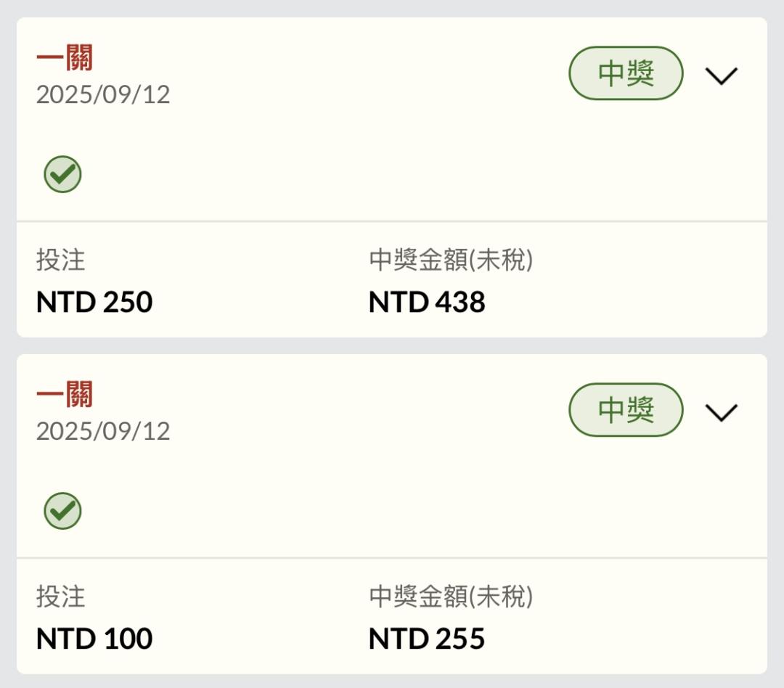Click the 2025/09/12 date on the NTD 100 bet card
The height and width of the screenshot is (688, 784).
103,431
